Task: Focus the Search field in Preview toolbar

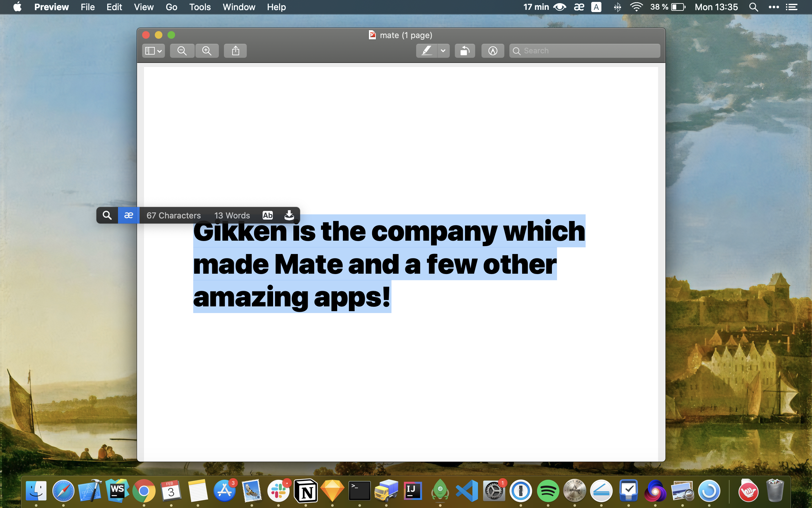Action: [585, 51]
